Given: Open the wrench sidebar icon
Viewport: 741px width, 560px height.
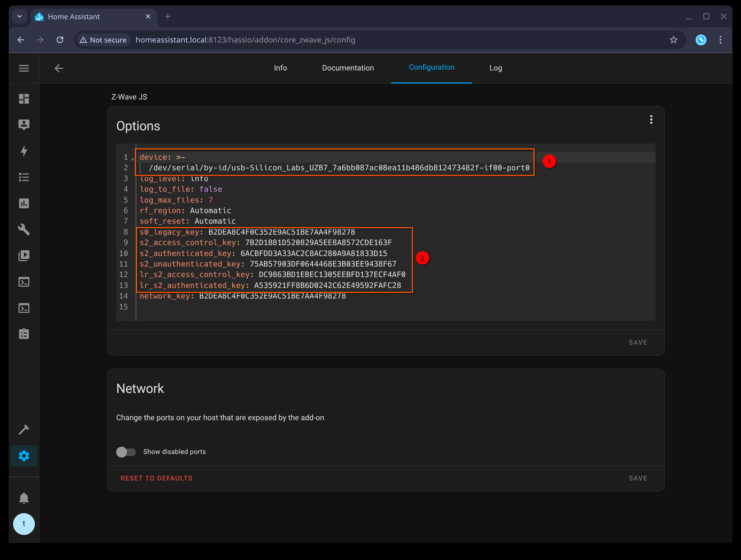Looking at the screenshot, I should [24, 230].
